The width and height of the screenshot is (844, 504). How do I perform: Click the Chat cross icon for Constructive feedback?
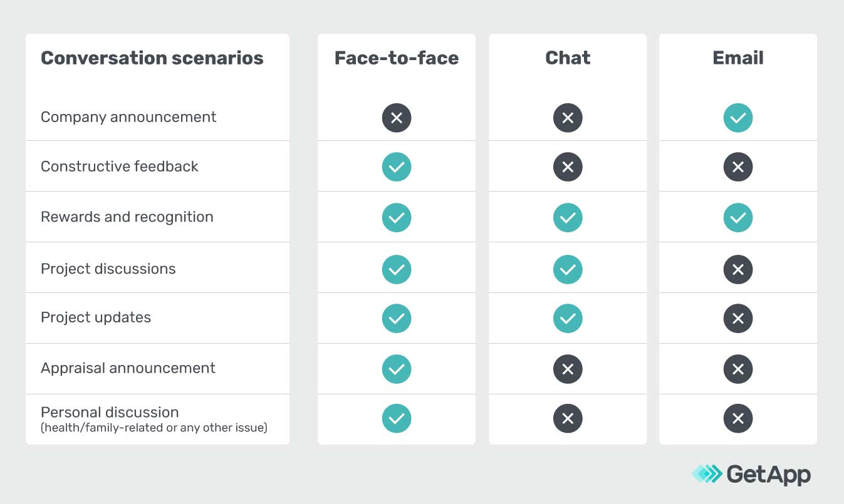click(x=568, y=167)
